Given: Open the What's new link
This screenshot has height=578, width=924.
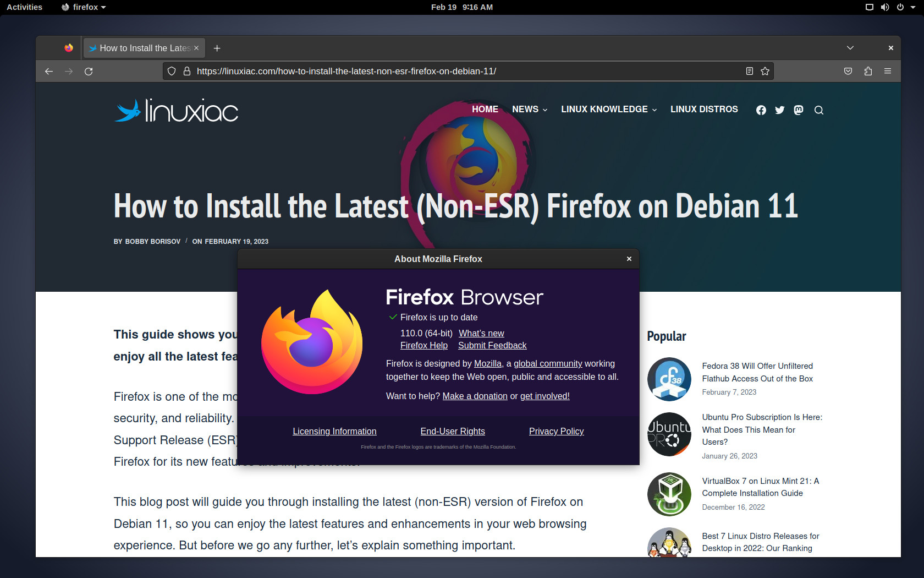Looking at the screenshot, I should 481,334.
